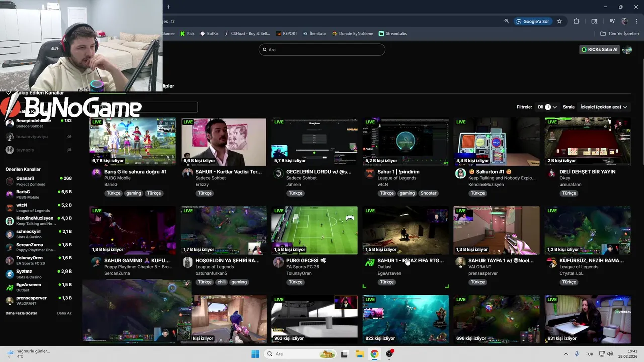The width and height of the screenshot is (644, 362).
Task: Open the Barış G ile sahura doğru #1 thumbnail
Action: [x=132, y=141]
